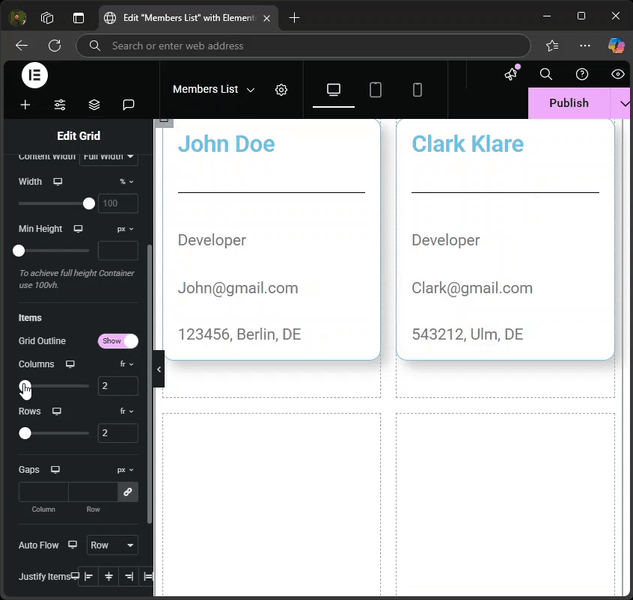Image resolution: width=633 pixels, height=600 pixels.
Task: Open the Help question mark icon
Action: 582,74
